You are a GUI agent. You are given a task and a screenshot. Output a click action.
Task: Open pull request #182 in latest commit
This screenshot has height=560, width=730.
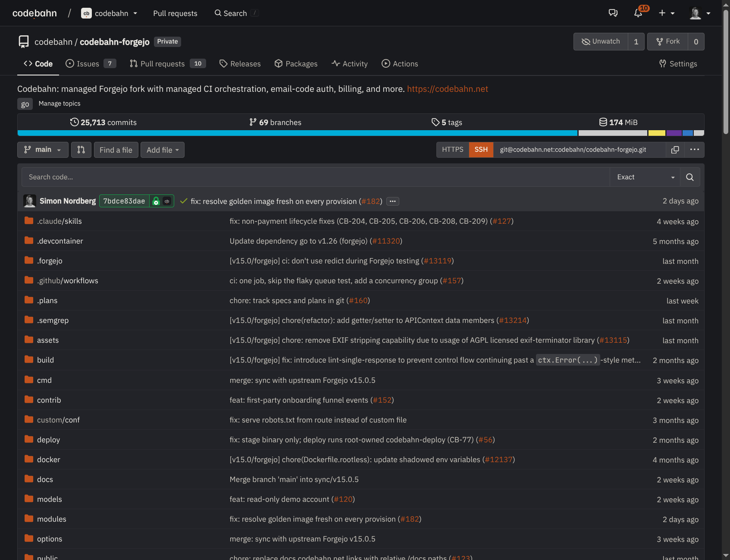click(371, 201)
